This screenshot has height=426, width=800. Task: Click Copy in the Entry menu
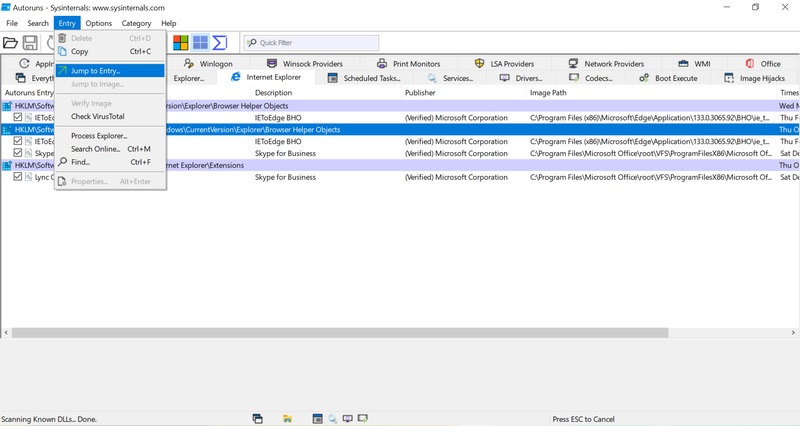[80, 51]
